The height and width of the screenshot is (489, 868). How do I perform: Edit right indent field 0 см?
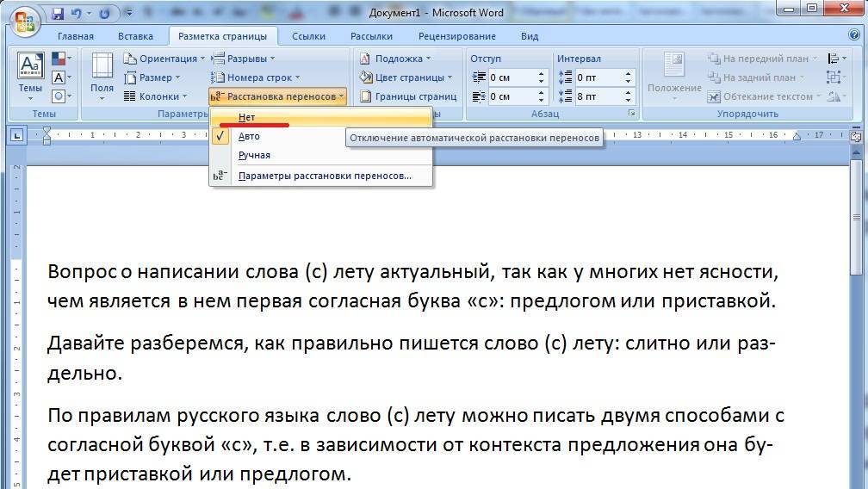512,96
